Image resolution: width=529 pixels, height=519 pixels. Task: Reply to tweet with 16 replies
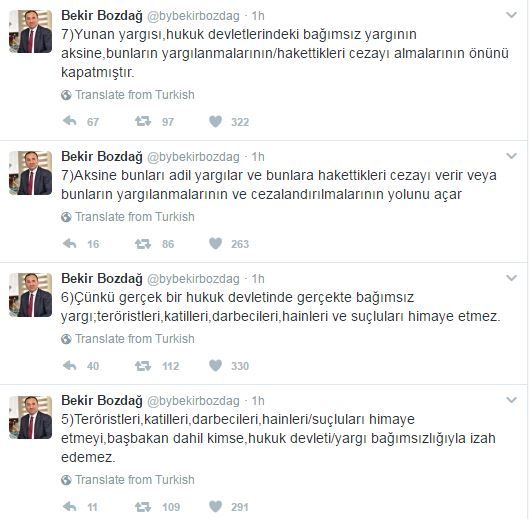(69, 243)
